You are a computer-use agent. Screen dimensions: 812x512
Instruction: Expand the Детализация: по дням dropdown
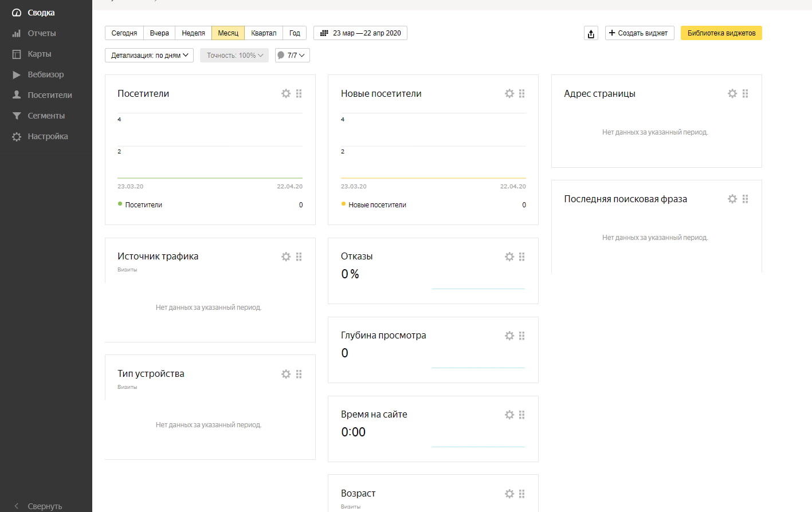(149, 56)
